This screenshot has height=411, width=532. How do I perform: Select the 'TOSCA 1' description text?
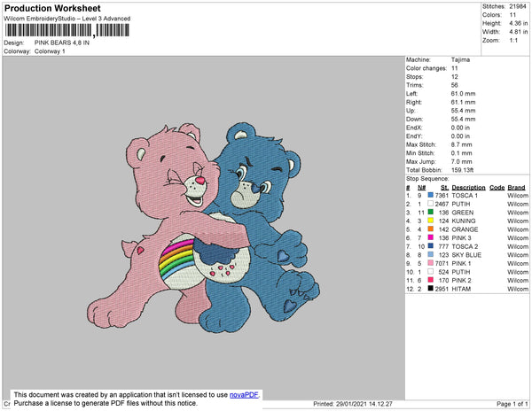click(x=465, y=196)
